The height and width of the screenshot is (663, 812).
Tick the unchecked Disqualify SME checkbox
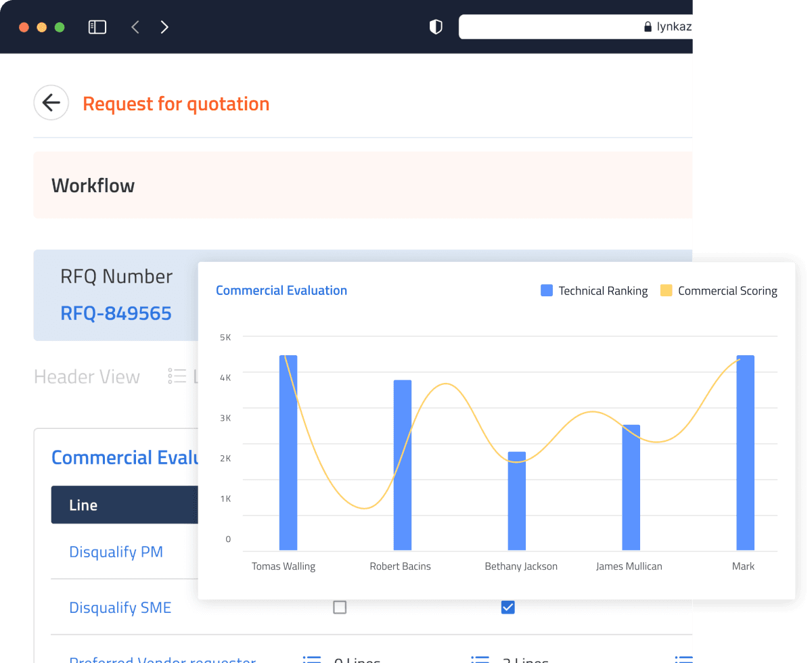[340, 608]
